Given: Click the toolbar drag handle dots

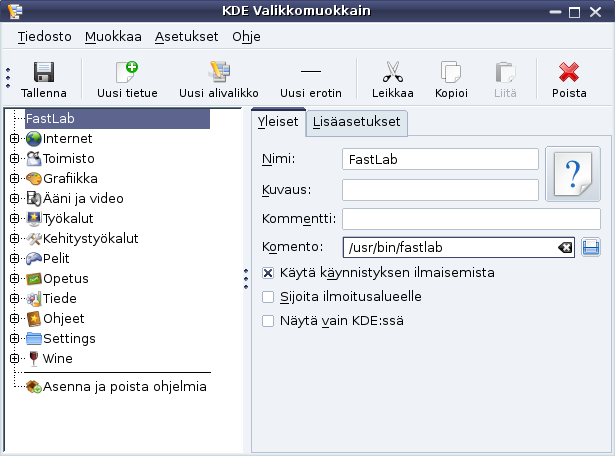Looking at the screenshot, I should pos(8,78).
